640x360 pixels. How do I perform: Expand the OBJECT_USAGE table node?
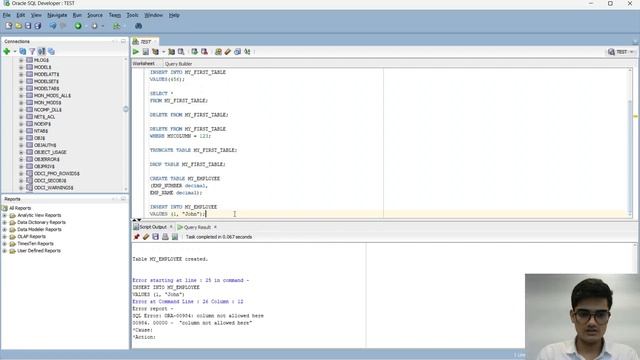click(21, 152)
